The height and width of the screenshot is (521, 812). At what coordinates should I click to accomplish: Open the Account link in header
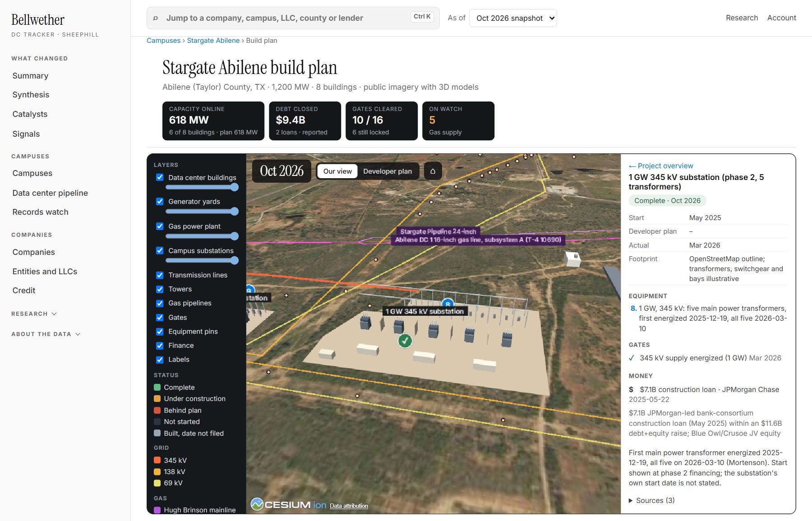click(781, 18)
